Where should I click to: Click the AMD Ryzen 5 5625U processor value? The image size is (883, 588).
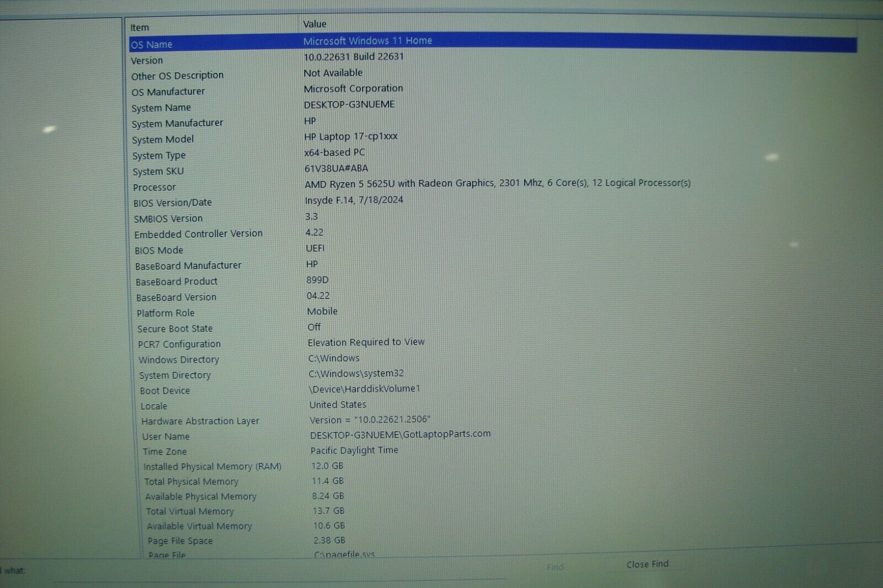click(x=498, y=183)
